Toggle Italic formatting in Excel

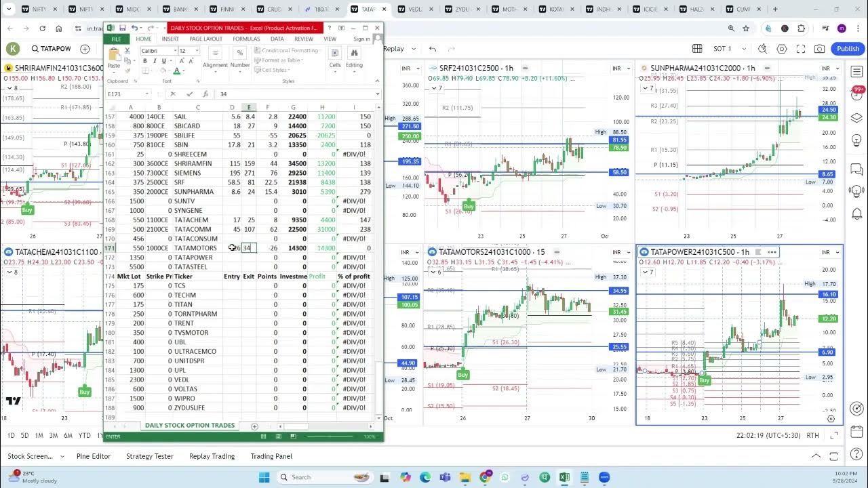coord(154,61)
